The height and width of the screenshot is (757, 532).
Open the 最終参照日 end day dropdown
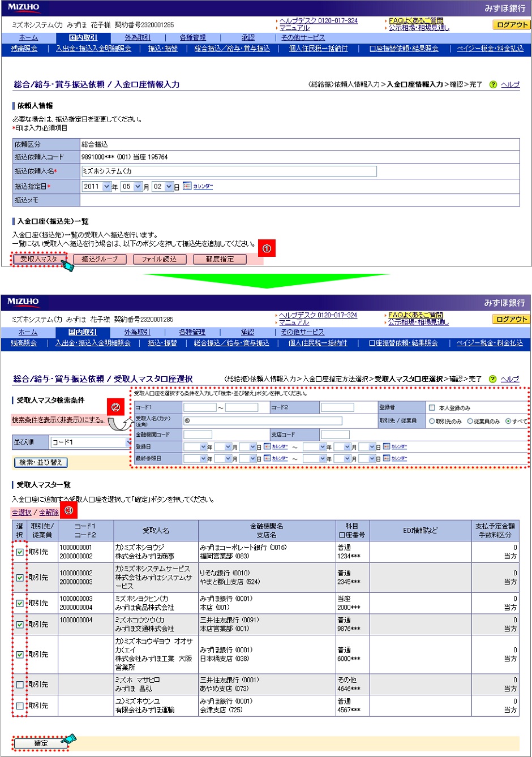367,459
